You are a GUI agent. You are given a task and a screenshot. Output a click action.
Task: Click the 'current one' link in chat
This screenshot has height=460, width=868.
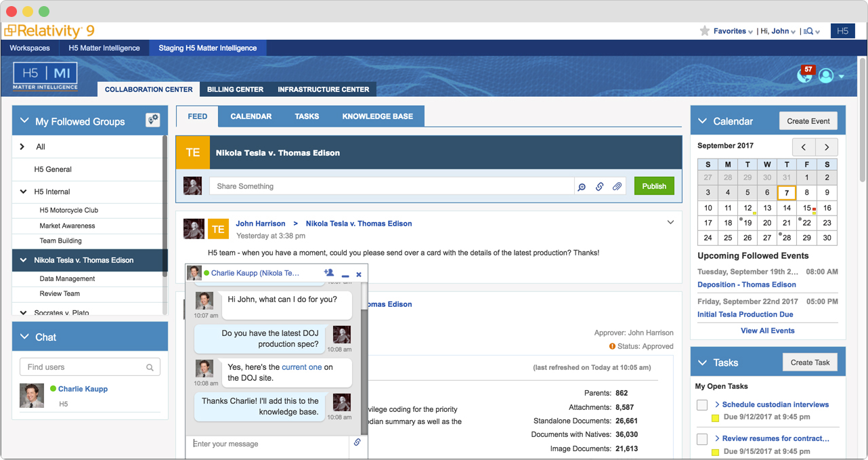[x=302, y=367]
